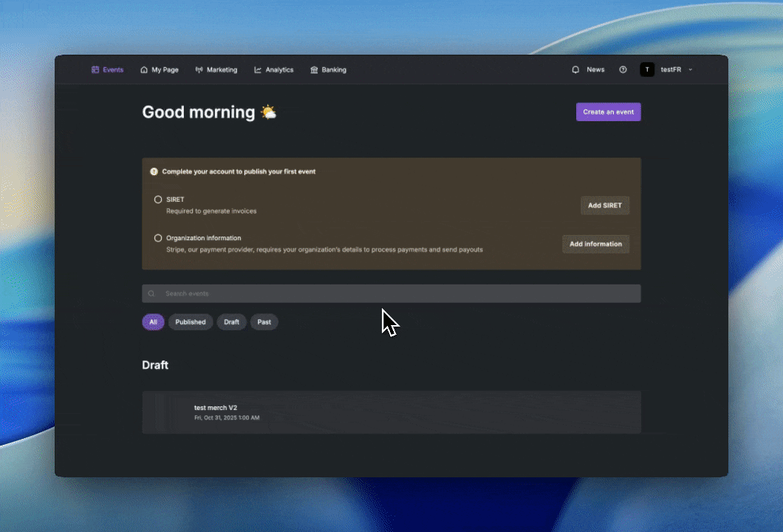Click the My Page home icon

[144, 70]
